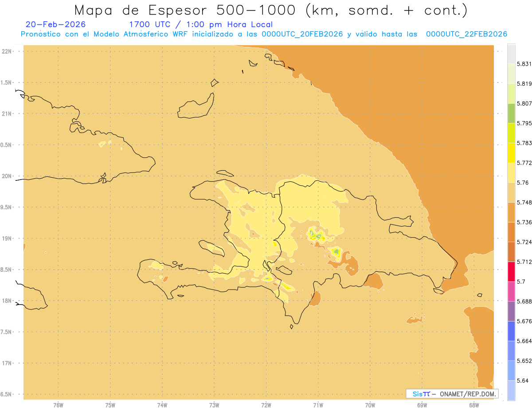This screenshot has width=532, height=411.
Task: Click the legend value 5.76
Action: (x=524, y=183)
